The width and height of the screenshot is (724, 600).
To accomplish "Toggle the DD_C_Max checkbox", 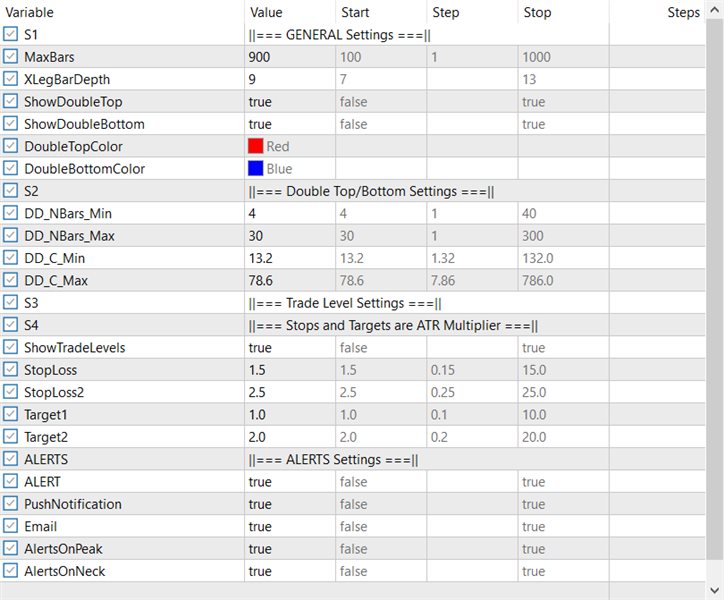I will [x=10, y=280].
